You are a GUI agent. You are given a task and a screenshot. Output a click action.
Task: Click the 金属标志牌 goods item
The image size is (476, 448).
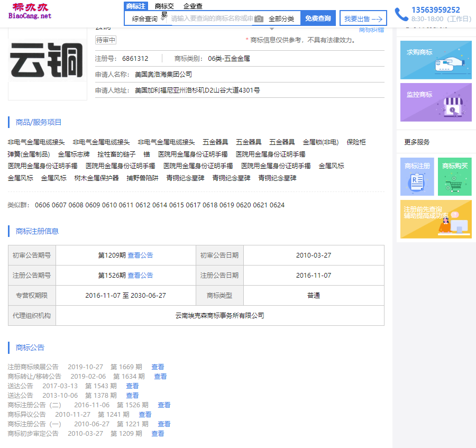pyautogui.click(x=74, y=154)
